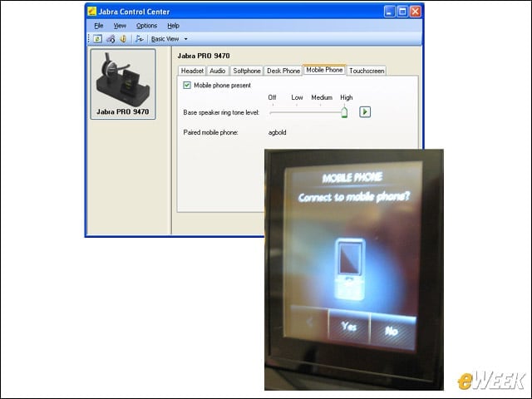
Task: Maximize the Jabra Control Center window
Action: coord(402,12)
